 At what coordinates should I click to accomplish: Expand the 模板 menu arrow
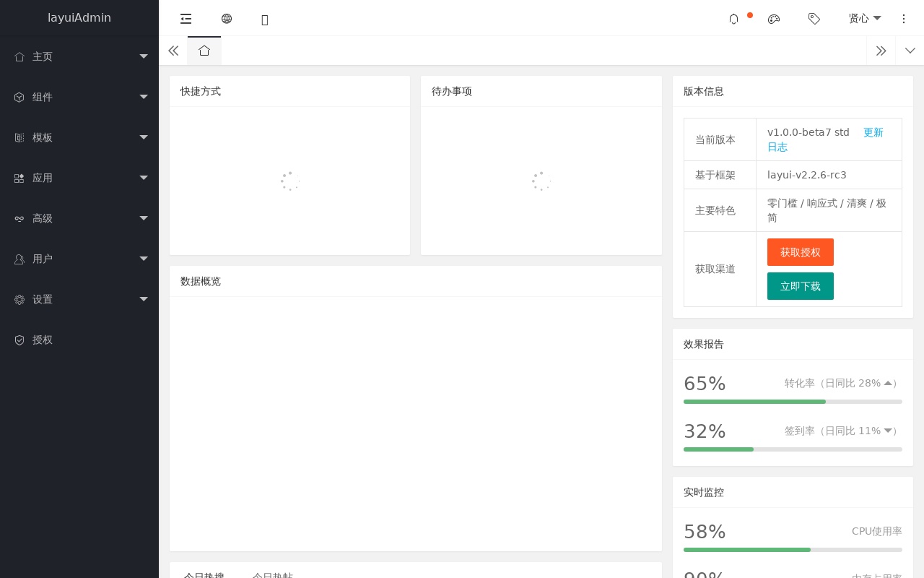click(144, 137)
